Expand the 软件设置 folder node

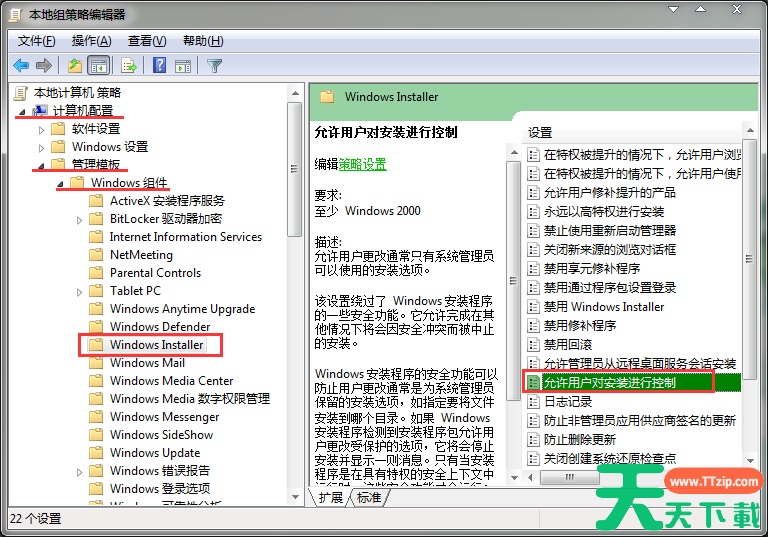[x=41, y=129]
